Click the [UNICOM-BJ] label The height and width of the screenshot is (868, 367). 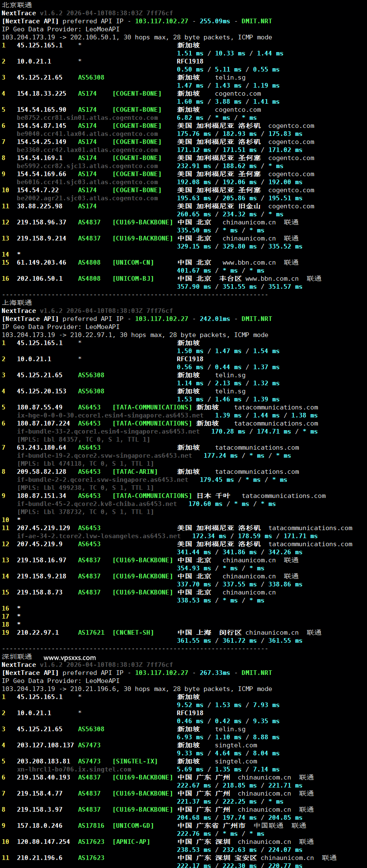coord(133,279)
